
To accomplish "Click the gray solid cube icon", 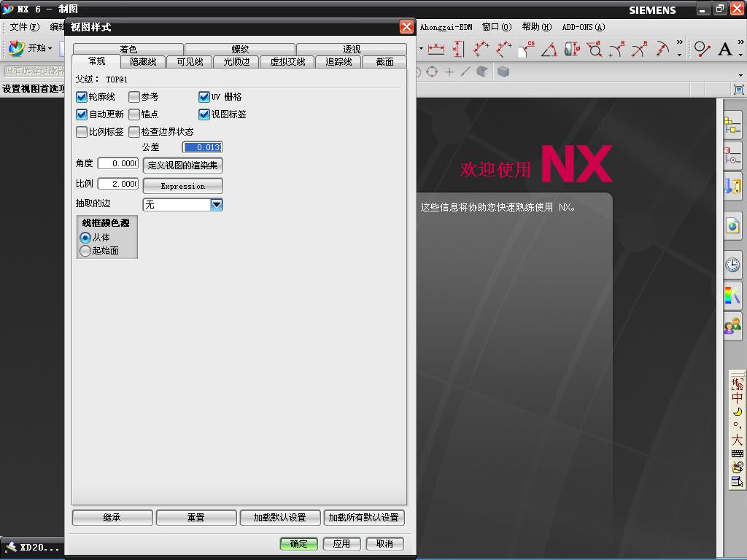I will pyautogui.click(x=503, y=71).
